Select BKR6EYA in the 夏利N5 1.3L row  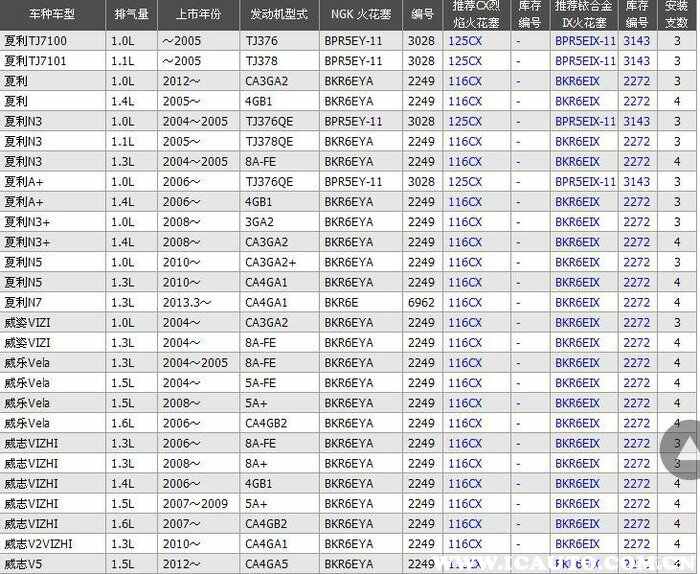click(x=349, y=283)
